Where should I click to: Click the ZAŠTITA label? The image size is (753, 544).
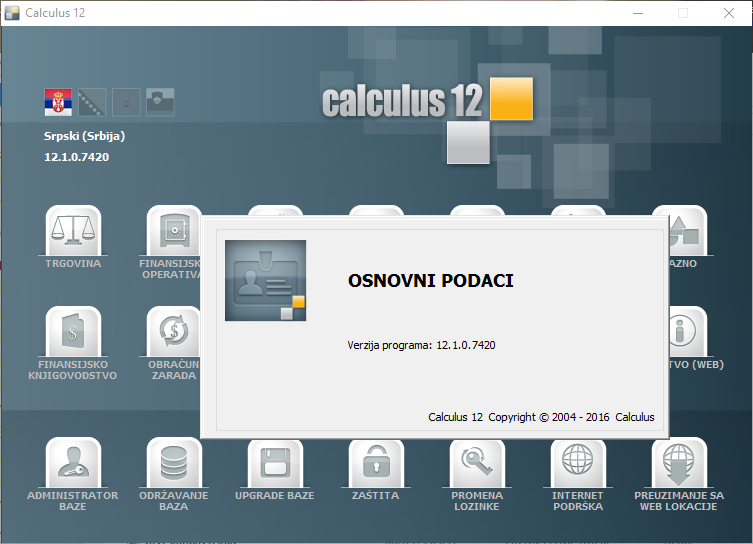376,496
